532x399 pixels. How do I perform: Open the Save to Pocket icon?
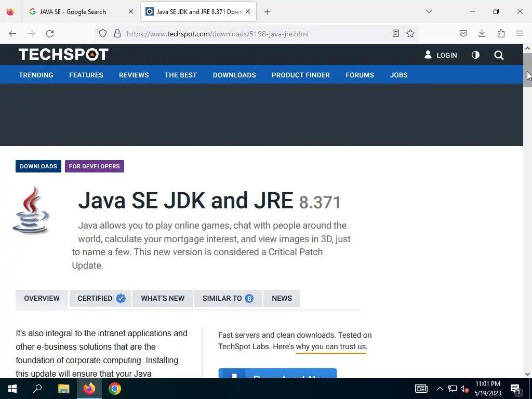tap(463, 33)
